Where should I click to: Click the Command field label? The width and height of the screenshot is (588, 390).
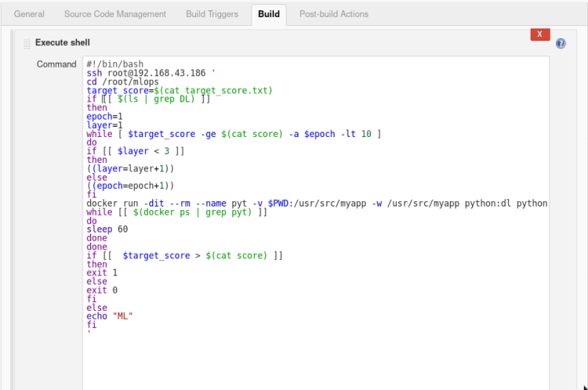tap(56, 64)
